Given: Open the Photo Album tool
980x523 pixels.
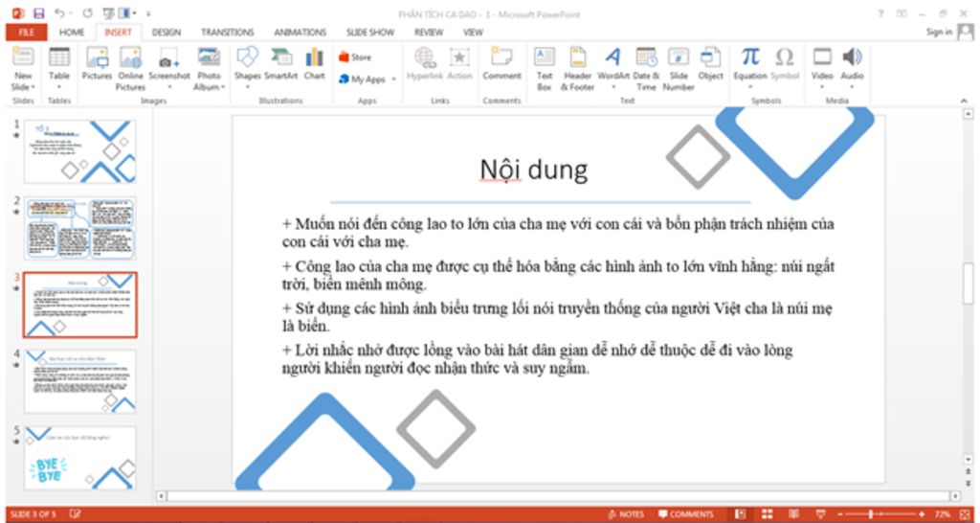Looking at the screenshot, I should [x=209, y=69].
